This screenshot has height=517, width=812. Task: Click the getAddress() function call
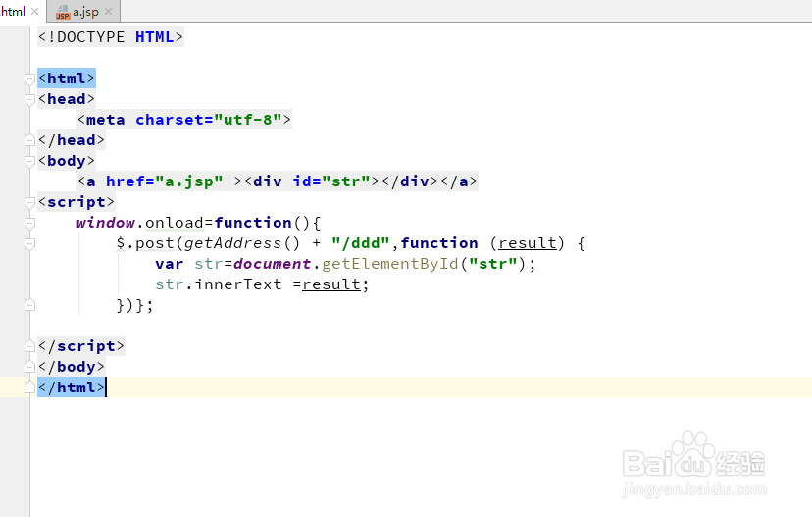click(x=242, y=243)
